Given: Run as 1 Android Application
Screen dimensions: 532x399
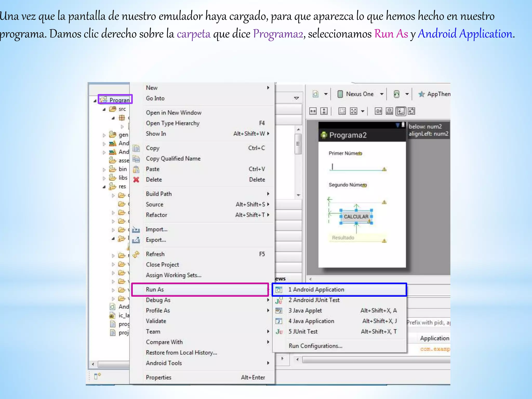Looking at the screenshot, I should [x=339, y=290].
